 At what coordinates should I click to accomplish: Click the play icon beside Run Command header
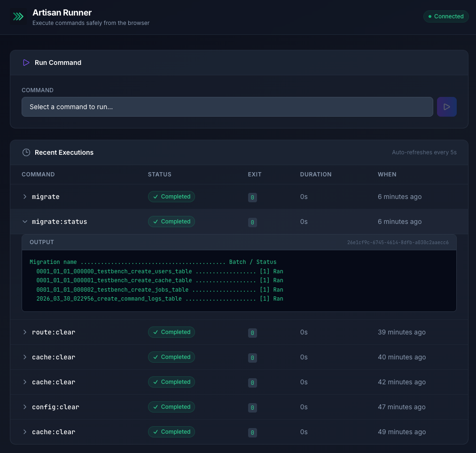point(26,62)
